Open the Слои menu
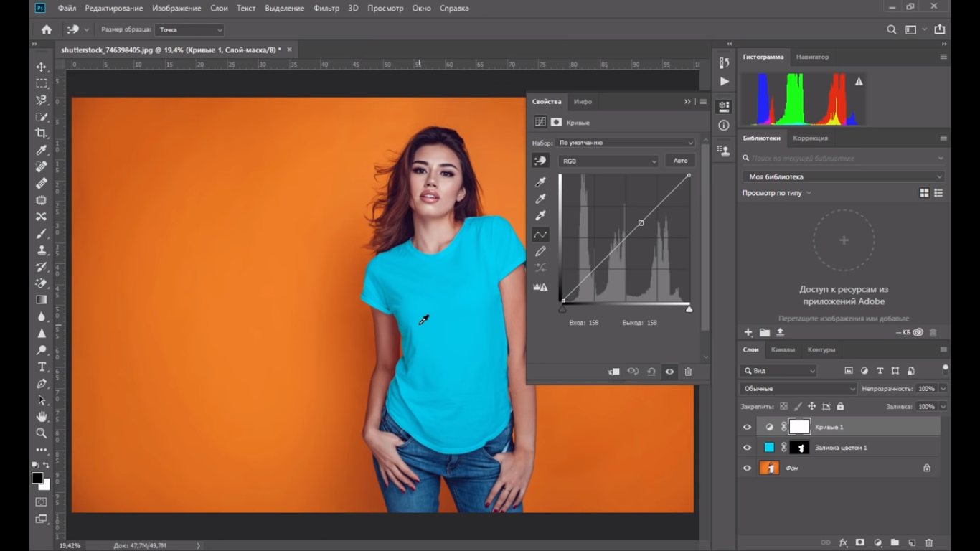Viewport: 980px width, 551px height. pyautogui.click(x=219, y=9)
